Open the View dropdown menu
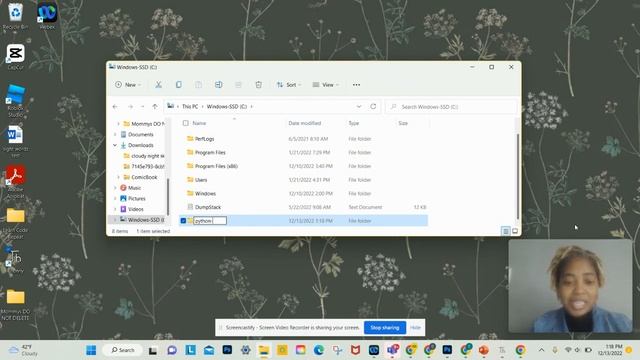 click(x=326, y=84)
